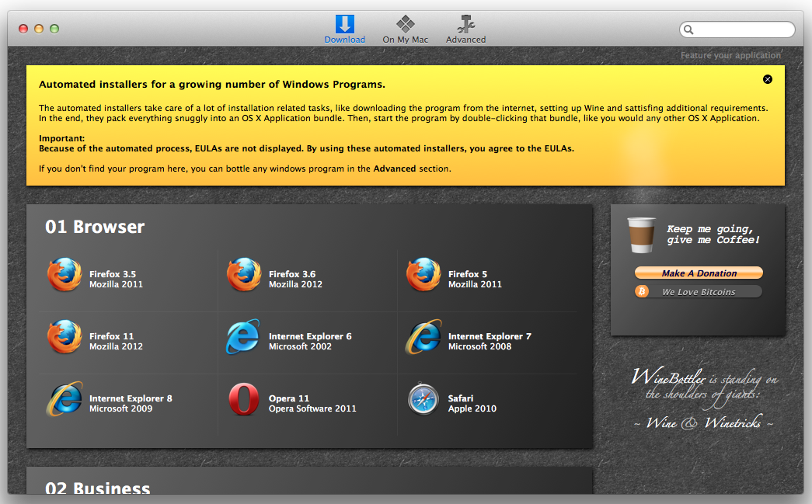Click the orange Bitcoin coin icon

(x=642, y=291)
